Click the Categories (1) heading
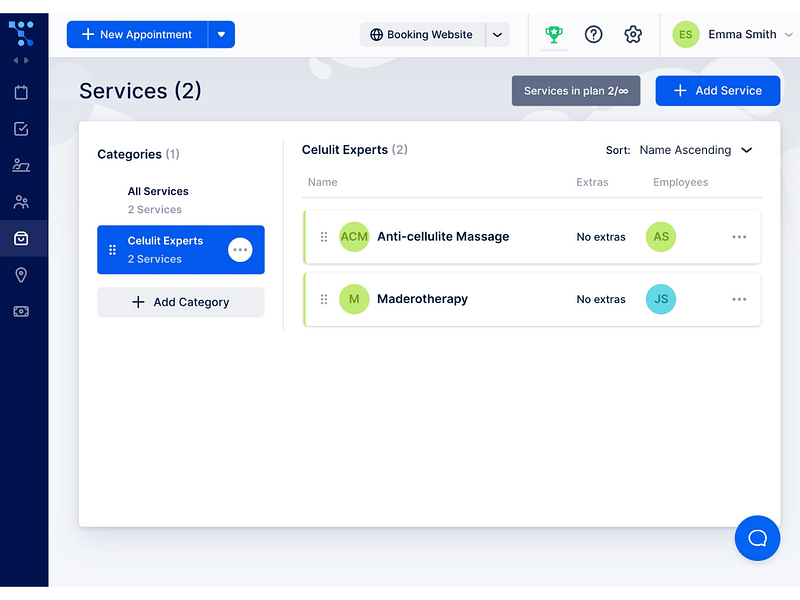 [138, 154]
